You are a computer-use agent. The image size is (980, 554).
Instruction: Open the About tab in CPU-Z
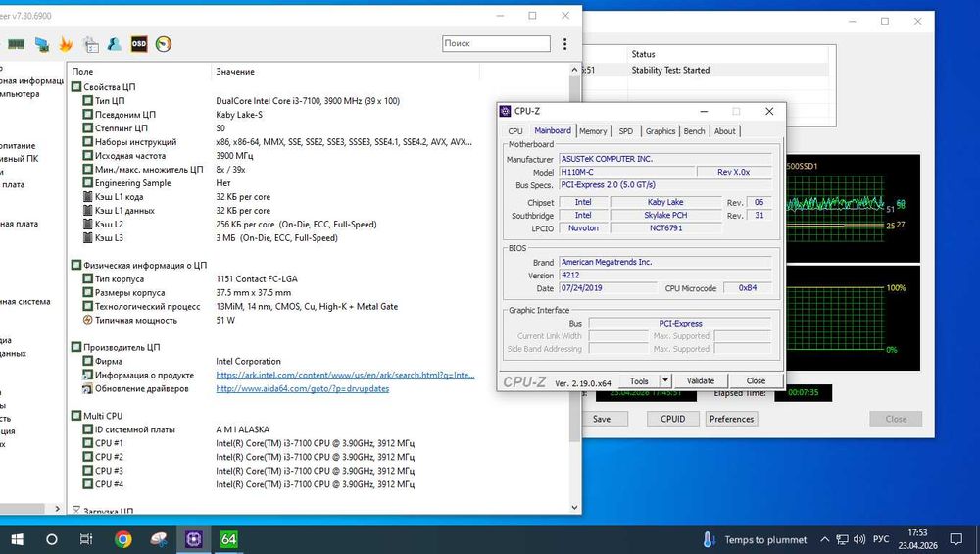coord(724,131)
